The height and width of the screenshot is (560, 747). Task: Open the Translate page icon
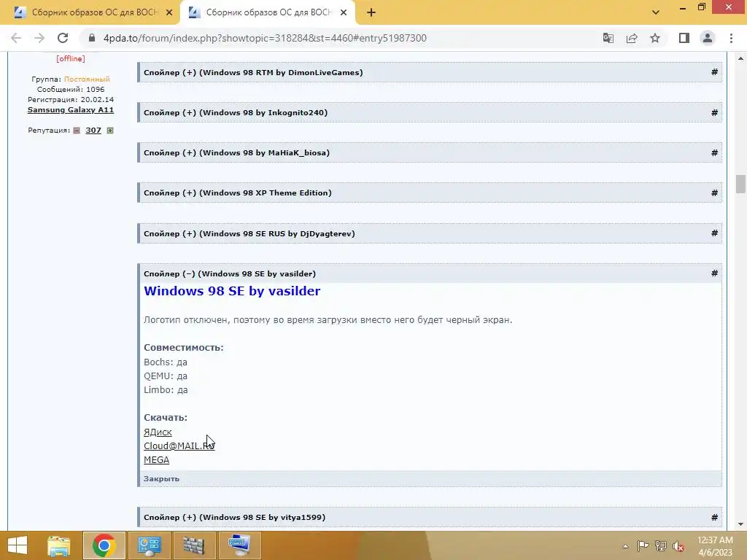pos(608,38)
